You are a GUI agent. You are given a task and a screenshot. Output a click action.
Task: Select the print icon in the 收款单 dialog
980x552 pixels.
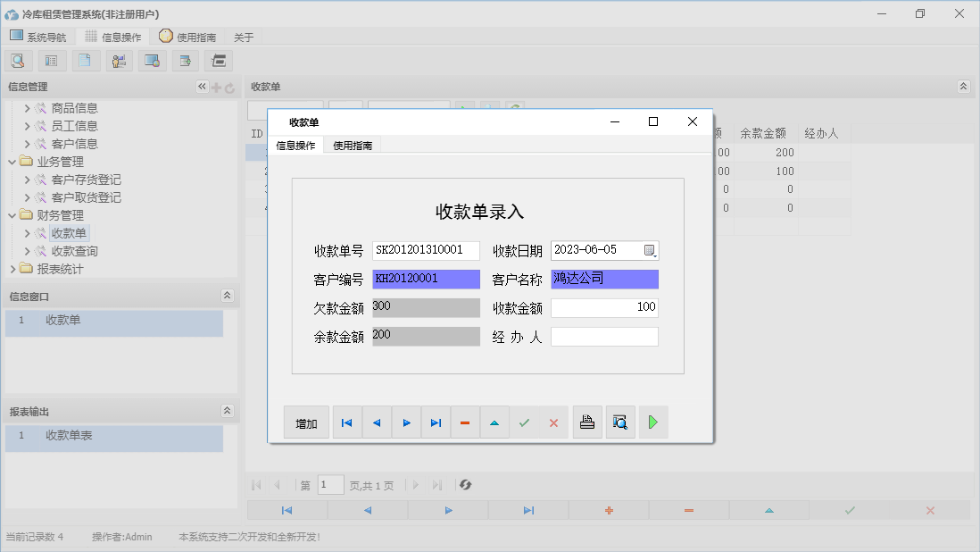pos(587,422)
